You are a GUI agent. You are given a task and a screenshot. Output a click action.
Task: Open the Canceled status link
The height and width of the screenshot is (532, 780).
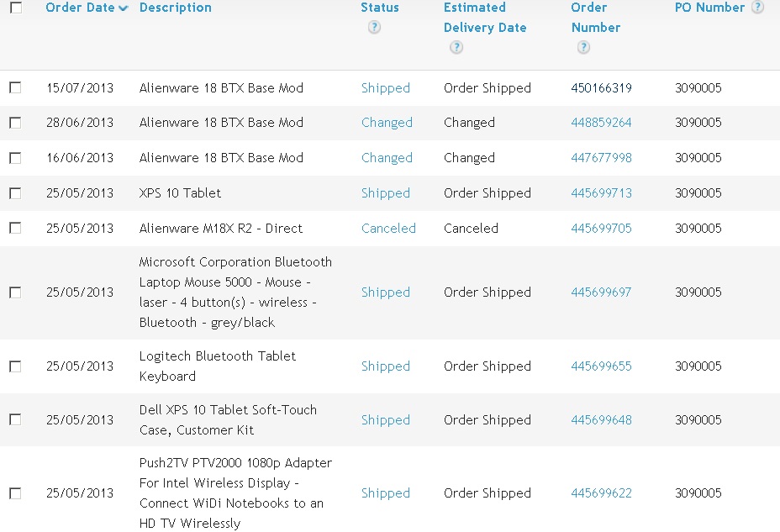(x=388, y=229)
